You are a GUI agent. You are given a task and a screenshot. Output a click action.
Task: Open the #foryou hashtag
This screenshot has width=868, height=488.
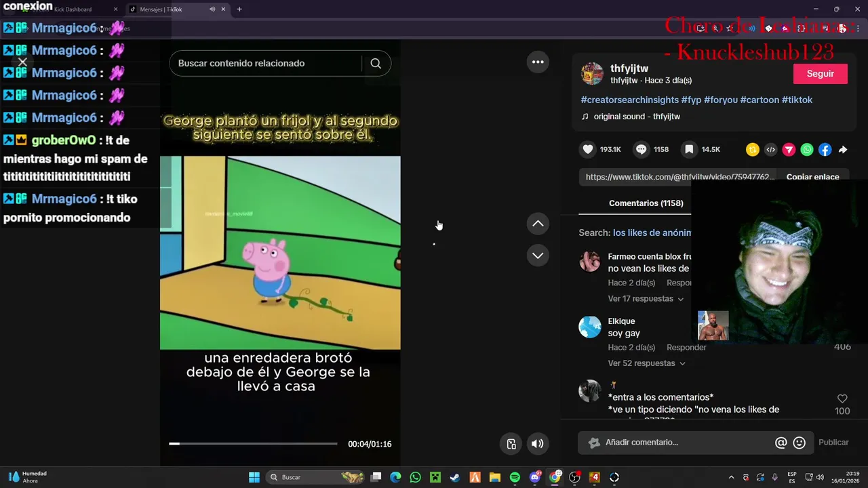coord(720,100)
